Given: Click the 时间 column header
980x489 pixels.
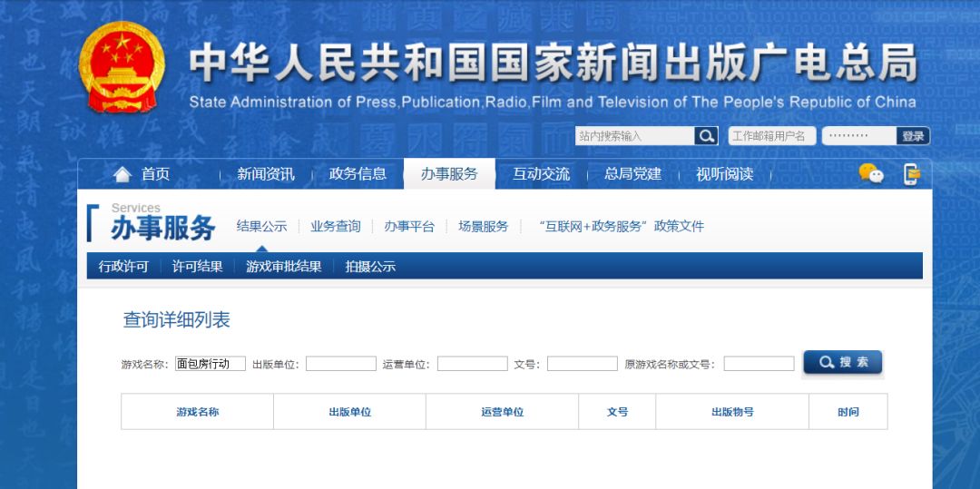Looking at the screenshot, I should coord(848,412).
